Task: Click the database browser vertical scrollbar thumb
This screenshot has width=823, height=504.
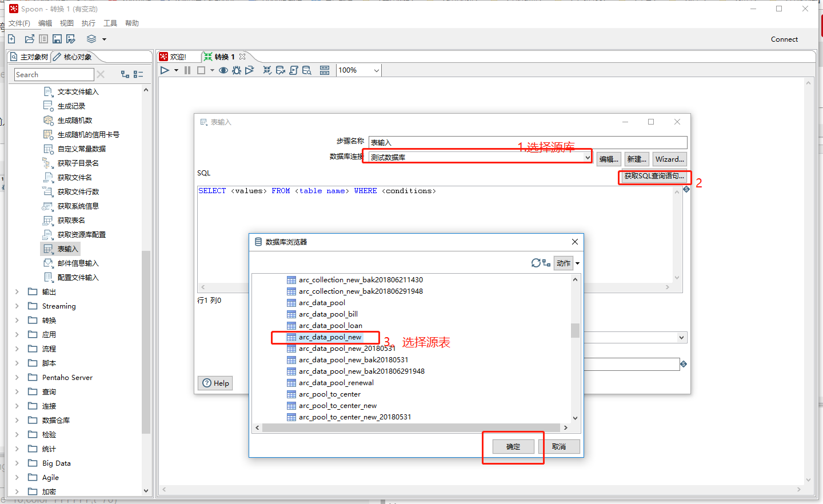Action: 575,330
